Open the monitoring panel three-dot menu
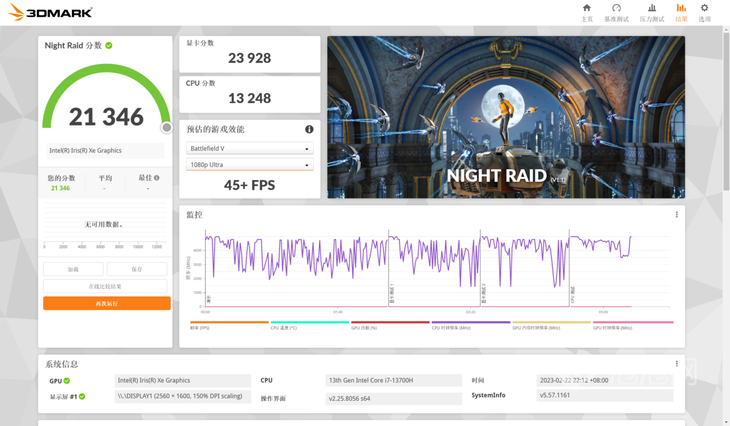 pyautogui.click(x=676, y=215)
